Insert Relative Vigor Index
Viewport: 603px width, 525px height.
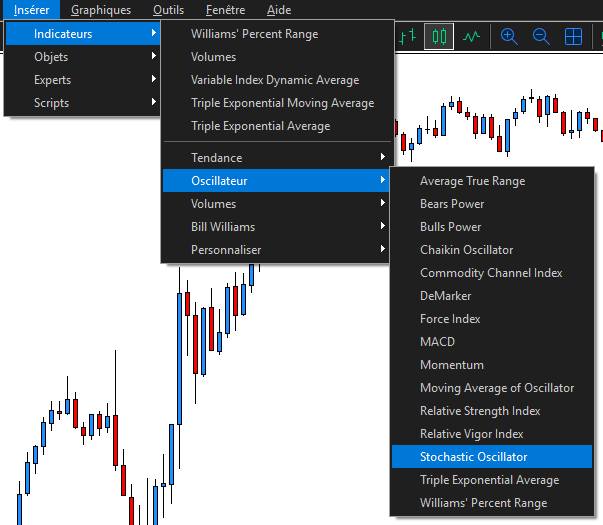coord(492,434)
